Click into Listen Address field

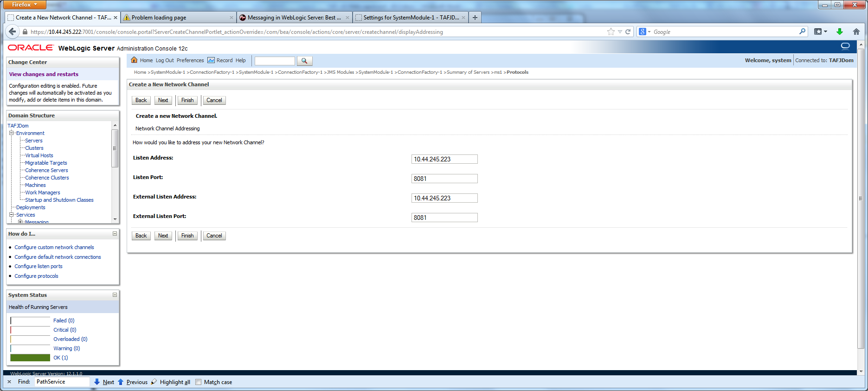444,159
